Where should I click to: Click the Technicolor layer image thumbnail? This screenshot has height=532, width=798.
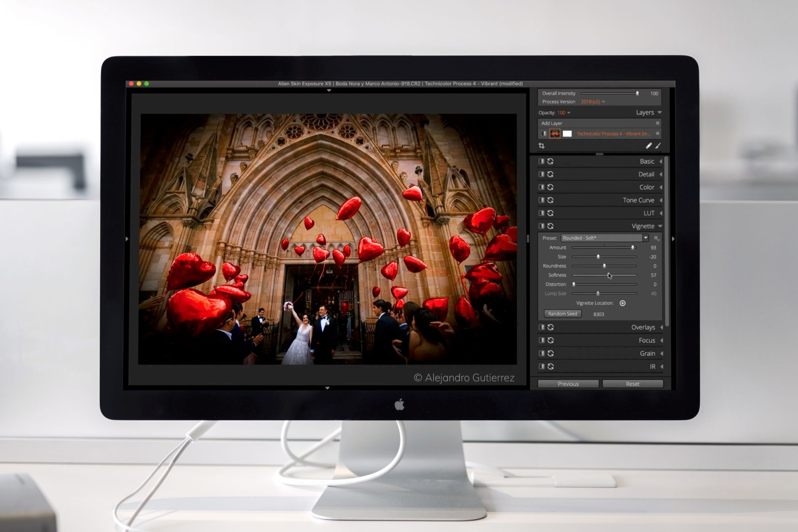click(x=555, y=134)
